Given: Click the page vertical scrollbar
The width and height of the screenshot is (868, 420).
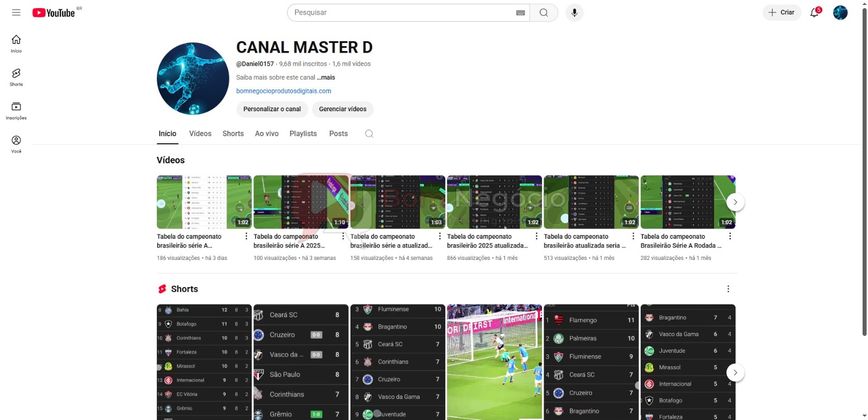Looking at the screenshot, I should pos(864,171).
